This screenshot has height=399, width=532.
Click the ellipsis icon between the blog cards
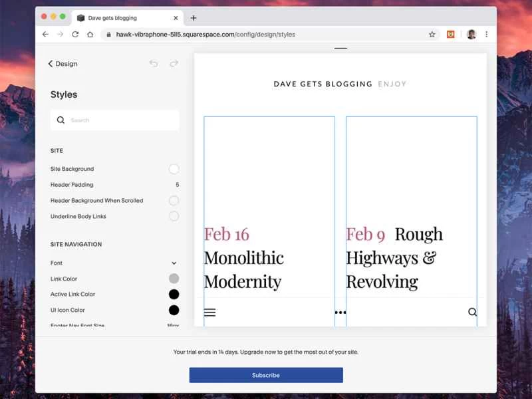340,313
